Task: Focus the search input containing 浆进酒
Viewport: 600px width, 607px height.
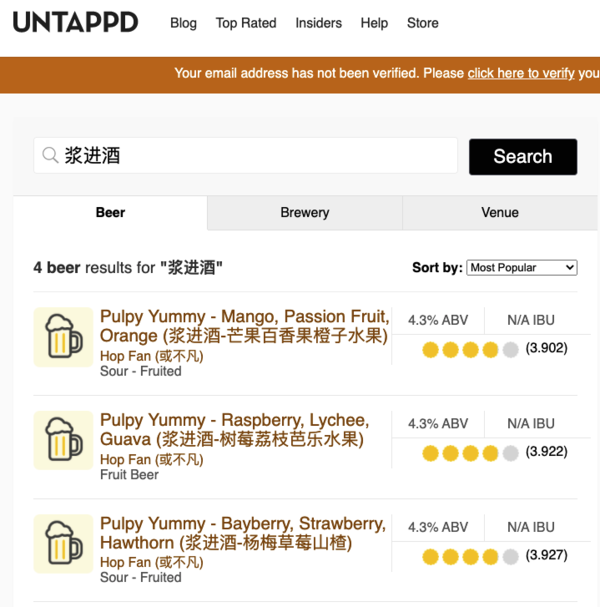Action: (x=245, y=155)
